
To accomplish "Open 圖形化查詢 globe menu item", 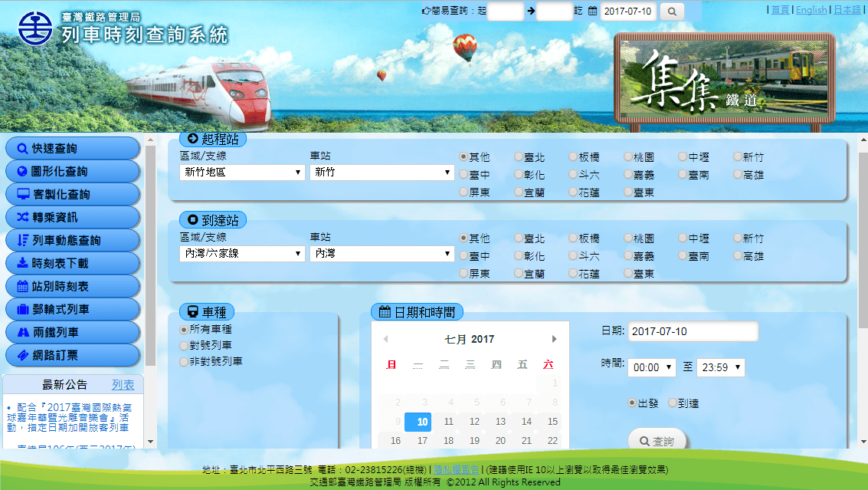I will click(73, 171).
